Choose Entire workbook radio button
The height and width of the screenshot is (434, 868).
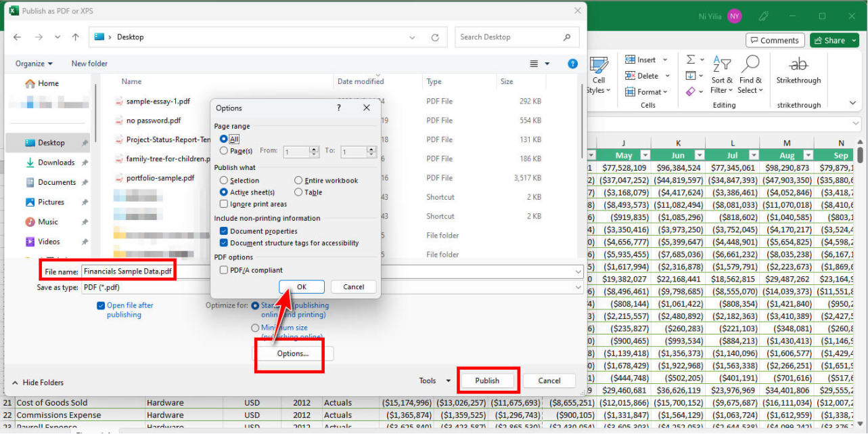(x=298, y=181)
